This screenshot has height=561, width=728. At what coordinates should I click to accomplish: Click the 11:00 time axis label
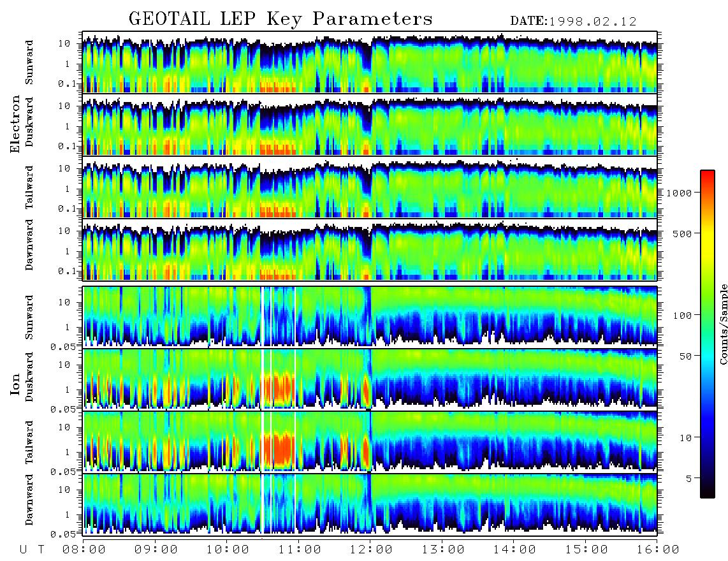click(x=300, y=550)
